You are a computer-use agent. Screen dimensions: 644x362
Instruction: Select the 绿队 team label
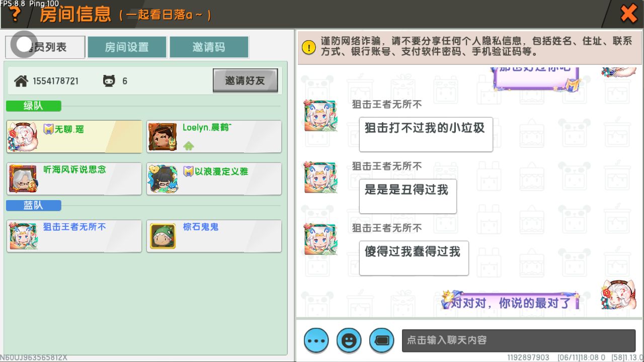click(34, 106)
